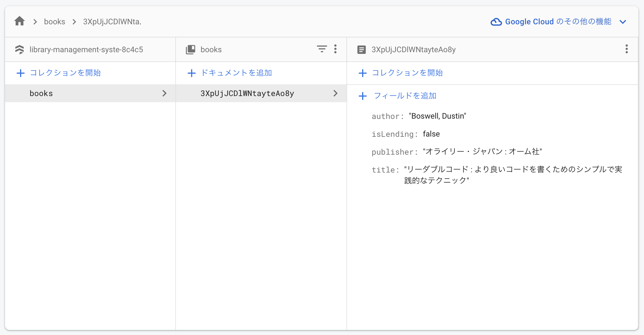Image resolution: width=644 pixels, height=335 pixels.
Task: Expand the 3XpUjJCDlWNtayteAo8y row chevron
Action: click(335, 93)
